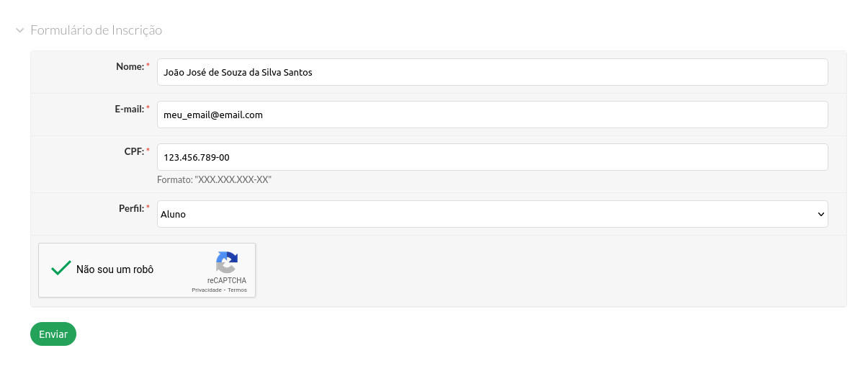This screenshot has height=366, width=868.
Task: Open the Termos link
Action: point(238,290)
